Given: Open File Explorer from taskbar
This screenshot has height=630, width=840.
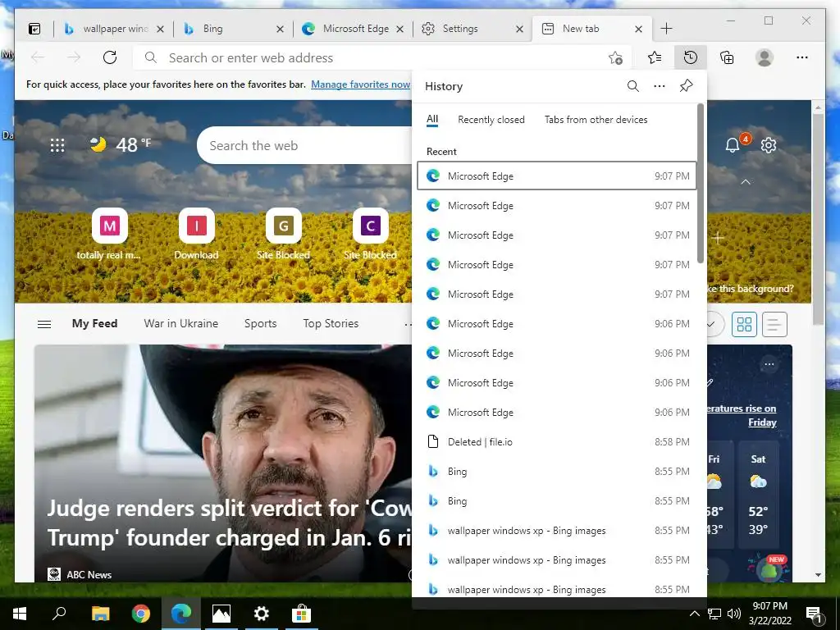Looking at the screenshot, I should pos(101,614).
